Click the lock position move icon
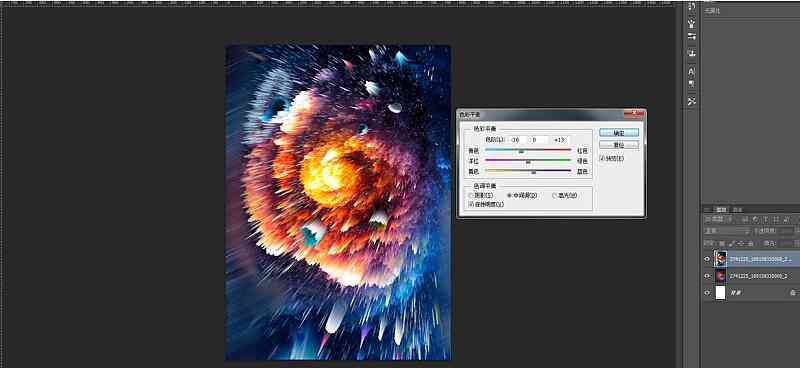The height and width of the screenshot is (368, 800). point(740,243)
